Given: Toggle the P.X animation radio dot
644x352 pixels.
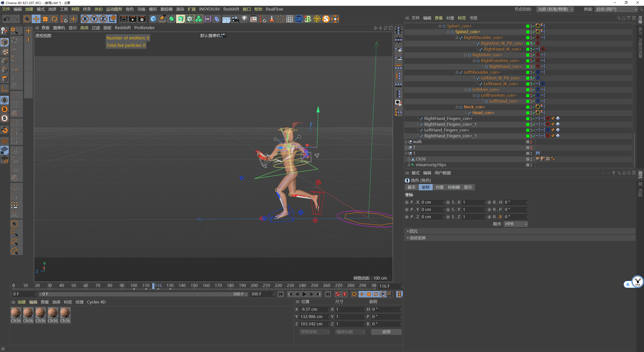Looking at the screenshot, I should pos(407,202).
